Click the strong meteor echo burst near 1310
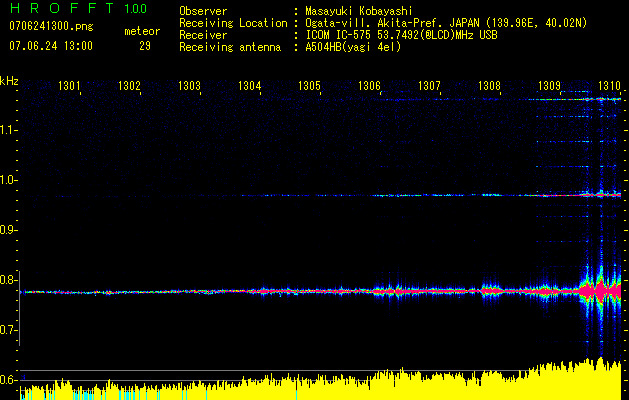Image resolution: width=629 pixels, height=400 pixels. click(x=601, y=290)
